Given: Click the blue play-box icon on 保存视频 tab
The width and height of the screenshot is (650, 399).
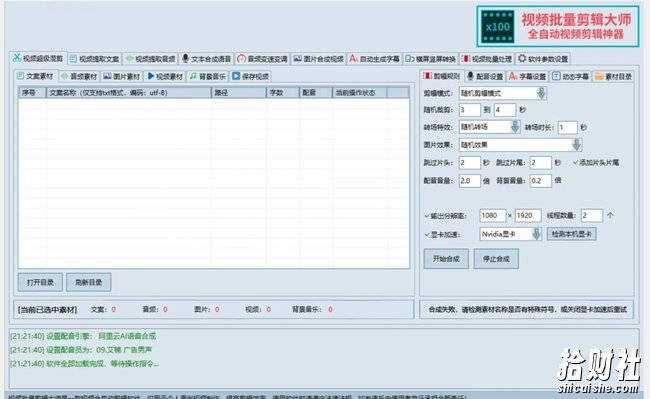Looking at the screenshot, I should (x=236, y=76).
